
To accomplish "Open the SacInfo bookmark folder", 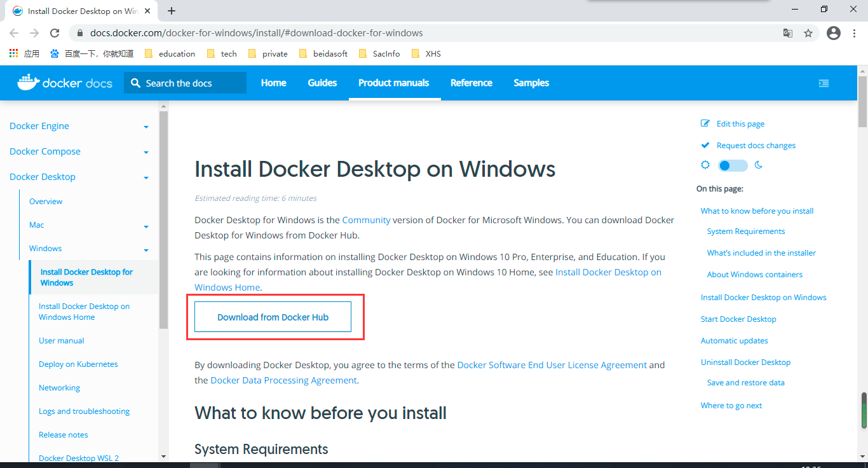I will [x=379, y=53].
